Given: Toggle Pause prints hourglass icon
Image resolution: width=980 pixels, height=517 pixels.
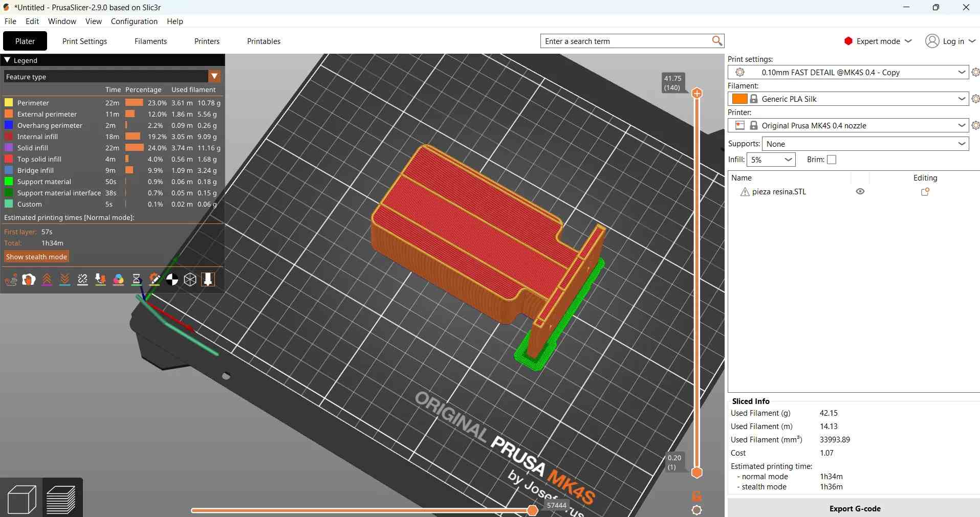Looking at the screenshot, I should click(136, 280).
